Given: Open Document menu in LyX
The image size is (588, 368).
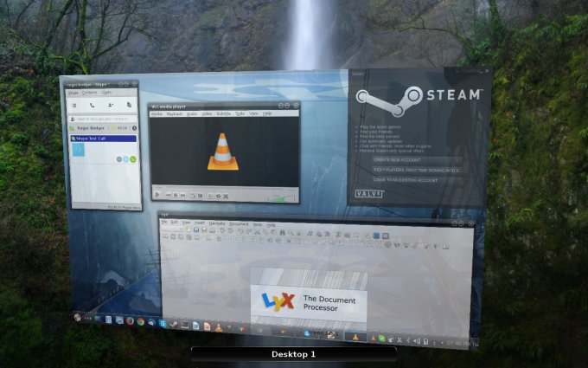Looking at the screenshot, I should 239,224.
